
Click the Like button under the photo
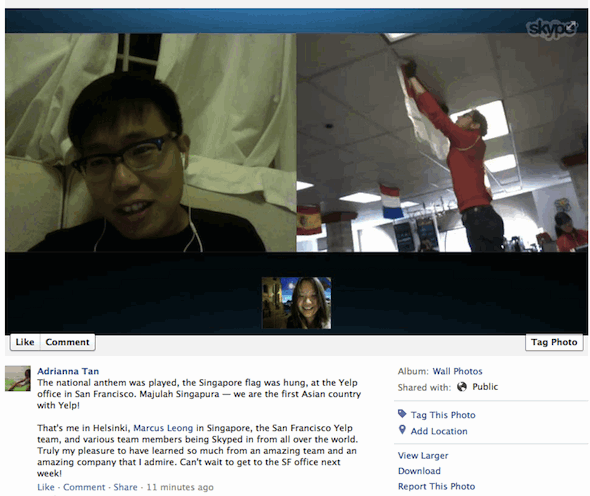(x=25, y=342)
